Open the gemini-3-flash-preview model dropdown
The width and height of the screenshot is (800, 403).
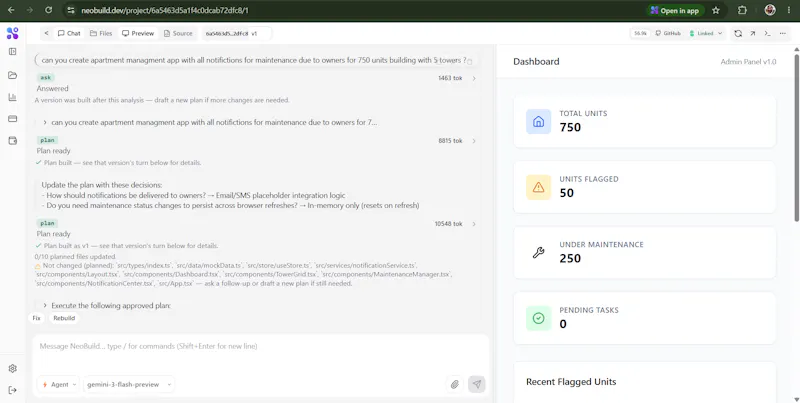[129, 385]
